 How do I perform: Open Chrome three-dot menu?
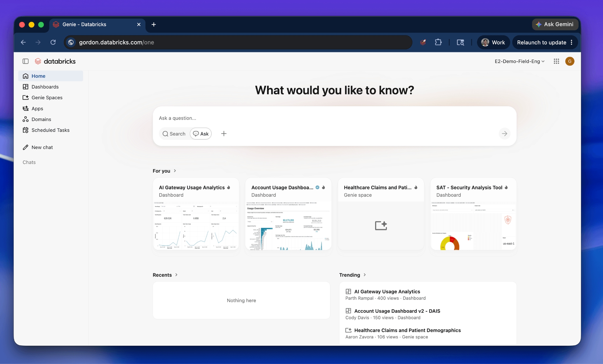[571, 42]
